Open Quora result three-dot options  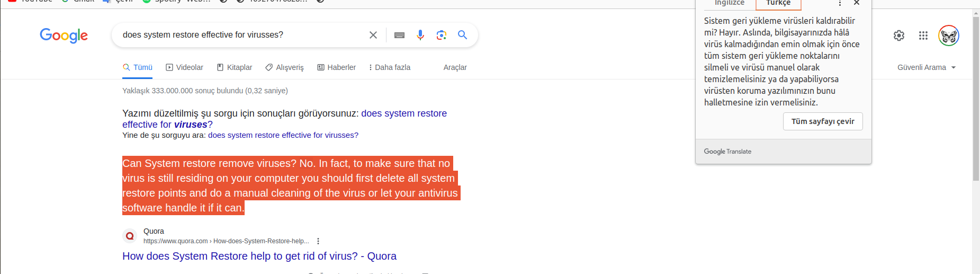click(x=318, y=241)
